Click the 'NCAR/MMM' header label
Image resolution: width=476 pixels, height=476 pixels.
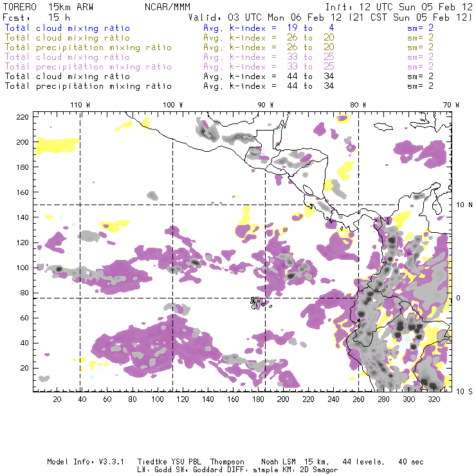pos(167,7)
